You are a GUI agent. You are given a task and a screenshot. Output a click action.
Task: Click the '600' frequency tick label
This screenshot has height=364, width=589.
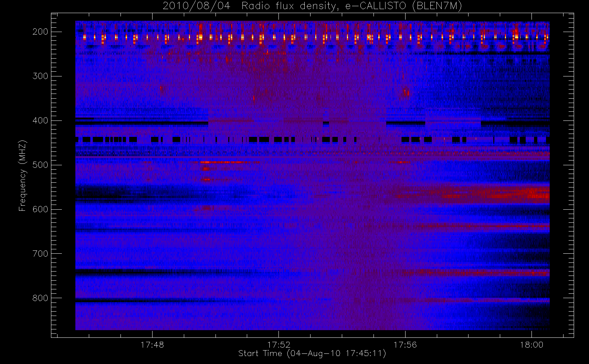click(40, 209)
